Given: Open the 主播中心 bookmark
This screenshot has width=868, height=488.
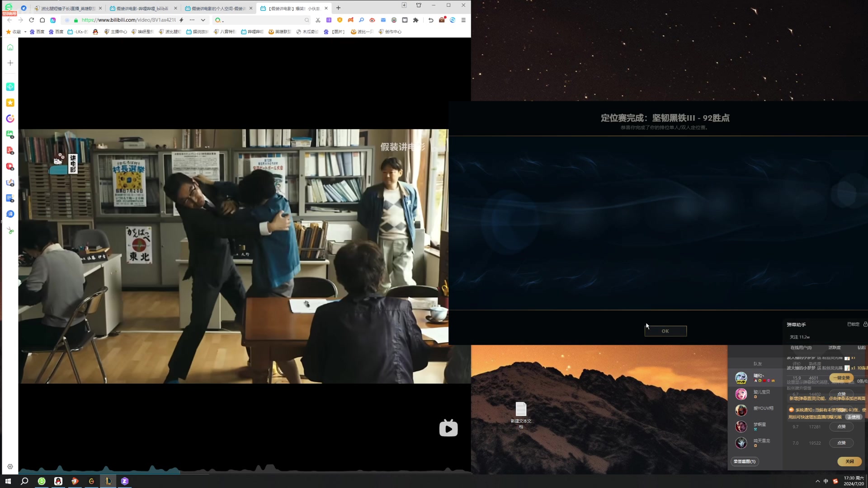Looking at the screenshot, I should pos(116,32).
